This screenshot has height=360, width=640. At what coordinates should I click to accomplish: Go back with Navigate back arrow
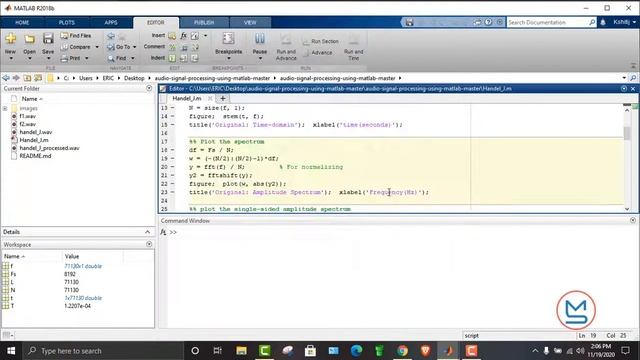(x=111, y=36)
